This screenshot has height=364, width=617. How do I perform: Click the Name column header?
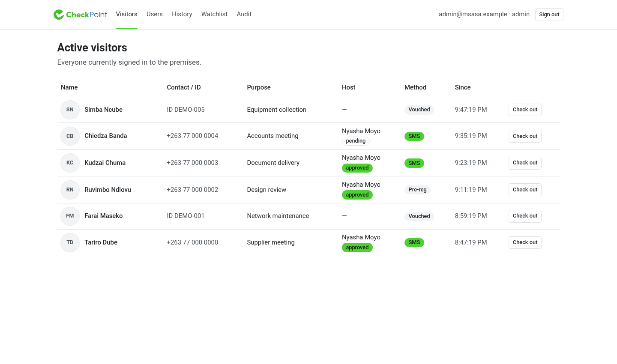69,87
